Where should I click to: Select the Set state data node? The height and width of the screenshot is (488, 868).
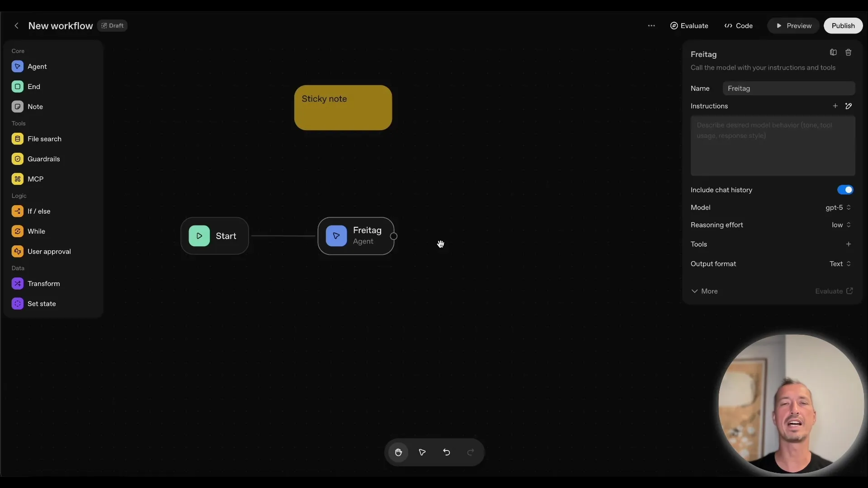41,304
